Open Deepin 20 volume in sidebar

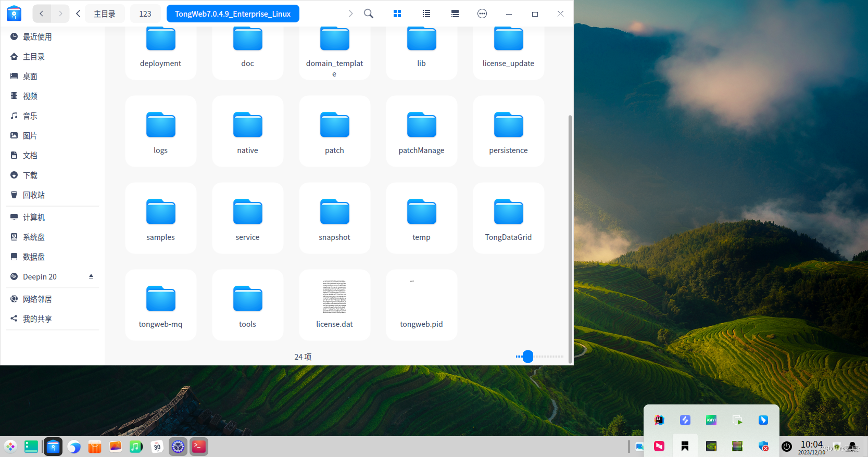point(52,276)
